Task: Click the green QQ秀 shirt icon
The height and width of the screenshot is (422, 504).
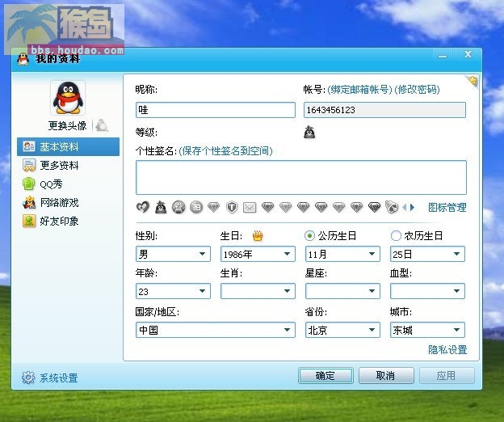Action: 29,184
